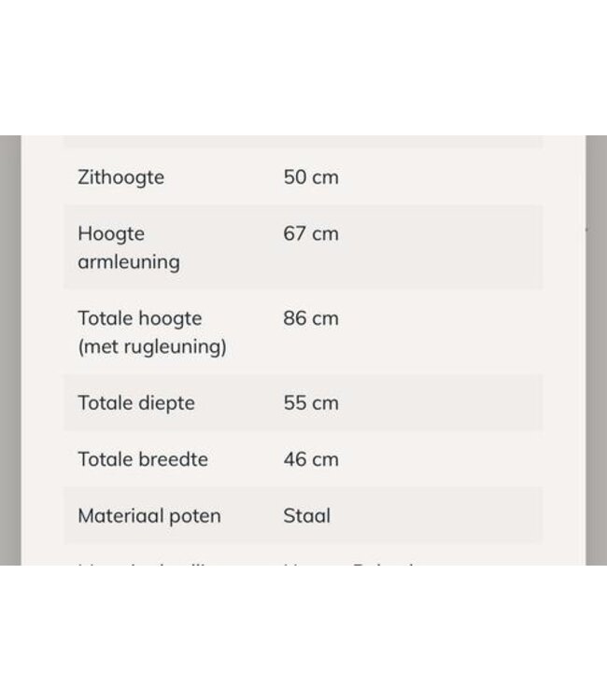
Task: Select the 86 cm total height value
Action: click(311, 318)
